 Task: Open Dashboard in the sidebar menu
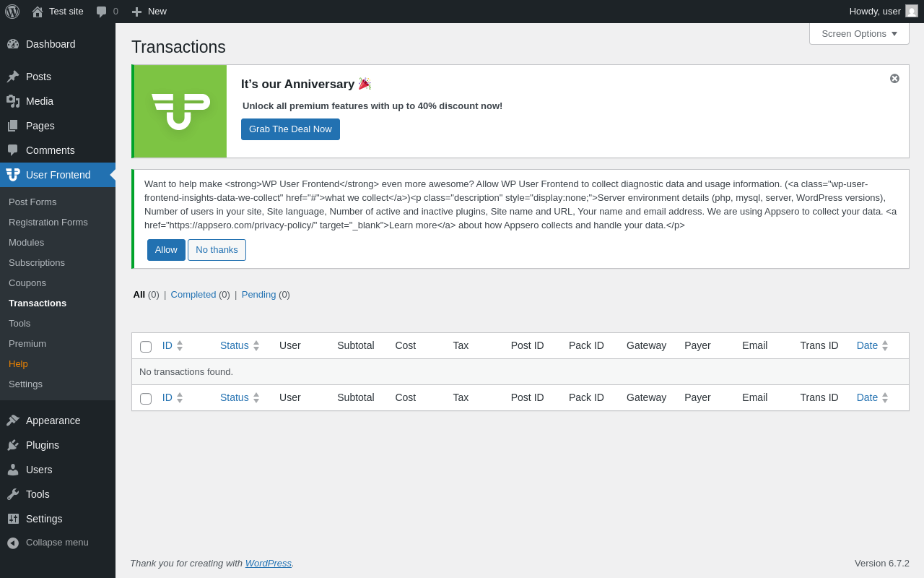point(58,44)
